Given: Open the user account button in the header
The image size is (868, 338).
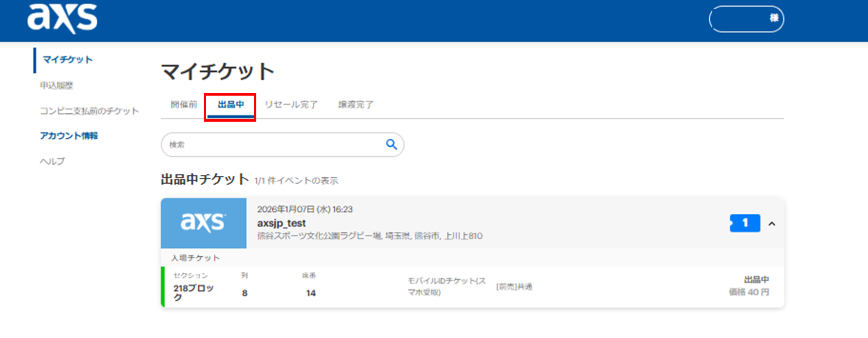Looking at the screenshot, I should click(x=746, y=19).
